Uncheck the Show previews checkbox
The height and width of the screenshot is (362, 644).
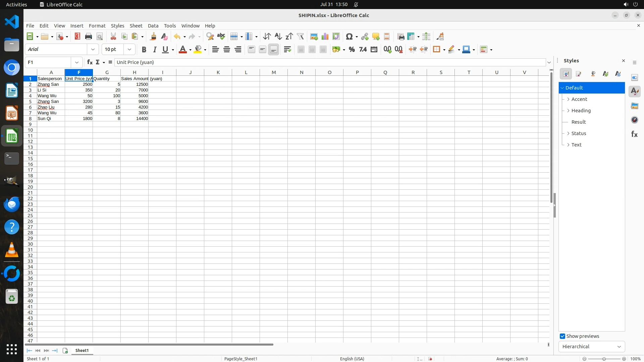pyautogui.click(x=562, y=336)
